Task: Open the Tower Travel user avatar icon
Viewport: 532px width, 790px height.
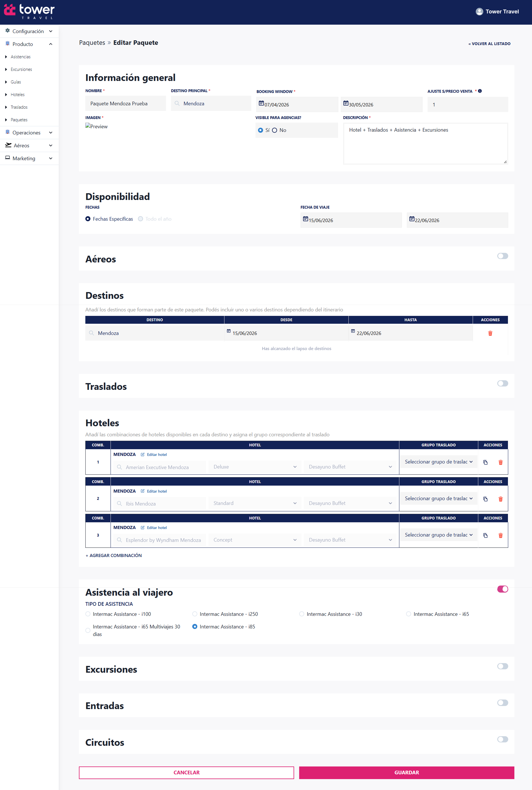Action: coord(479,11)
